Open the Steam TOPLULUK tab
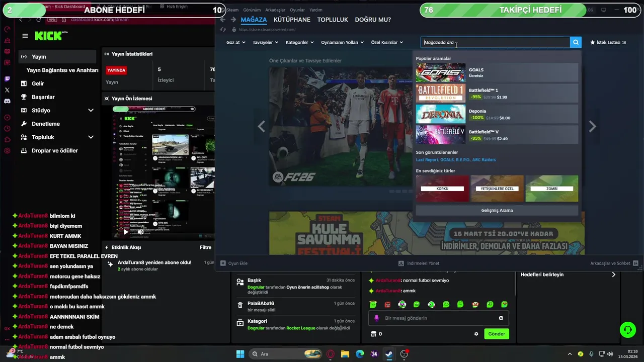 point(333,20)
